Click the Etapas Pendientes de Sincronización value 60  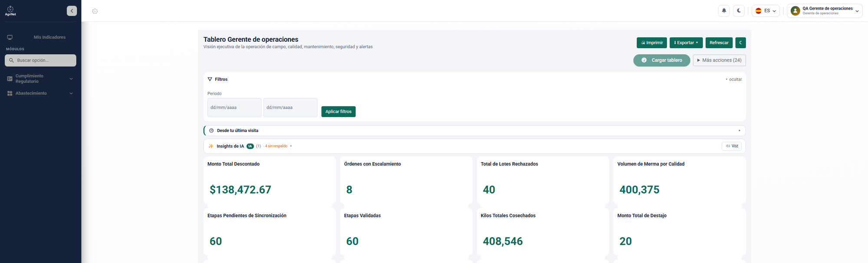pyautogui.click(x=216, y=241)
